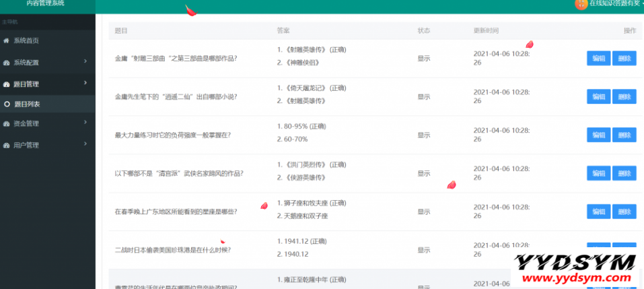Expand the 系统配置 submenu chevron
The image size is (644, 289).
click(x=85, y=62)
